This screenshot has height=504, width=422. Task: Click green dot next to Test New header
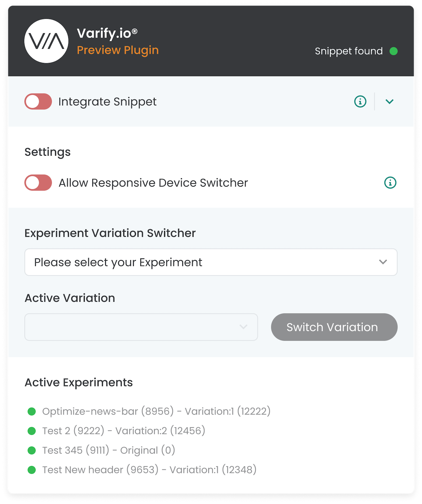click(32, 470)
